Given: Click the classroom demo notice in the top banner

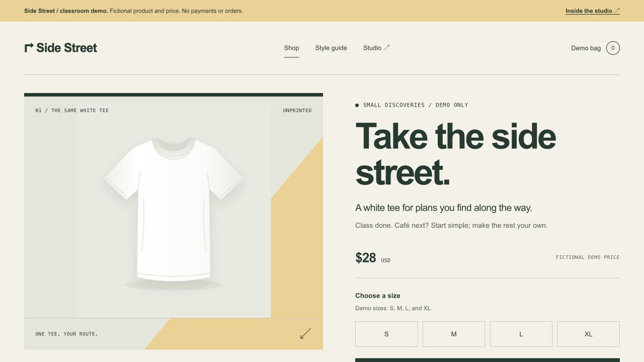Looking at the screenshot, I should [x=133, y=11].
